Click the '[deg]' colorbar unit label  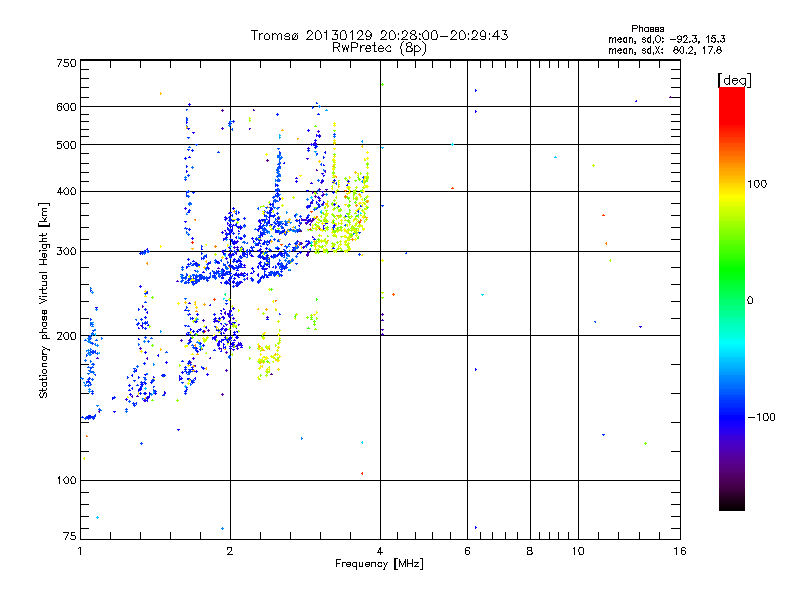(734, 80)
